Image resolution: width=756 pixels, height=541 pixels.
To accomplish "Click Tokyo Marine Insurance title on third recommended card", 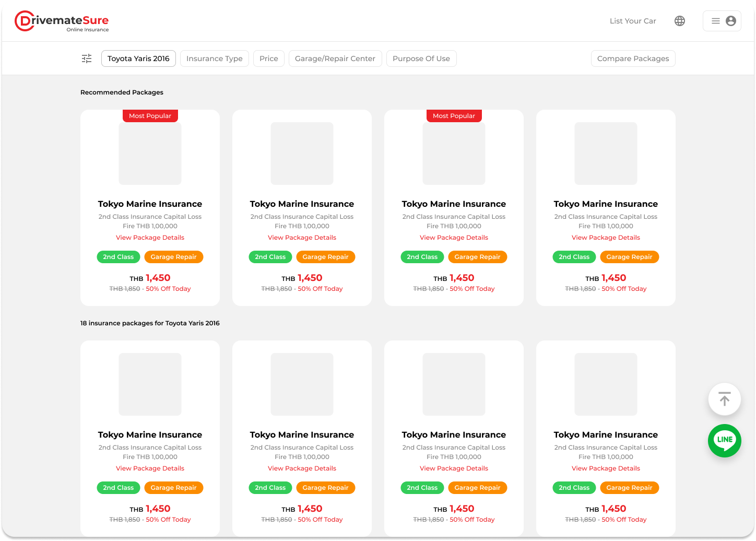I will [x=454, y=204].
